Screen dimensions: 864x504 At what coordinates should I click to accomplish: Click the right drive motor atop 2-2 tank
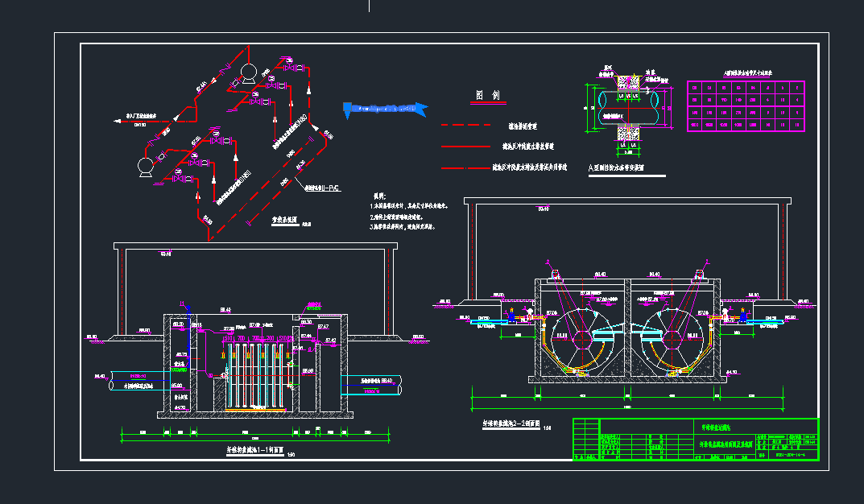[x=700, y=274]
